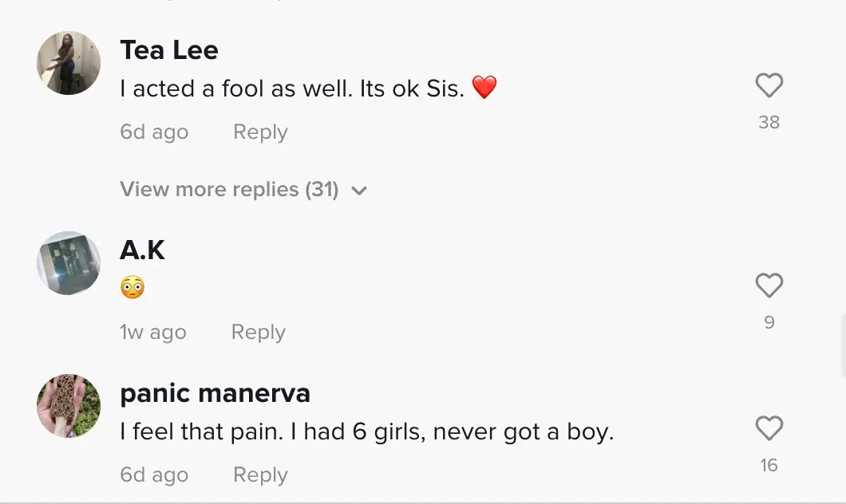846x504 pixels.
Task: Reply to panic manerva's comment
Action: click(x=260, y=474)
